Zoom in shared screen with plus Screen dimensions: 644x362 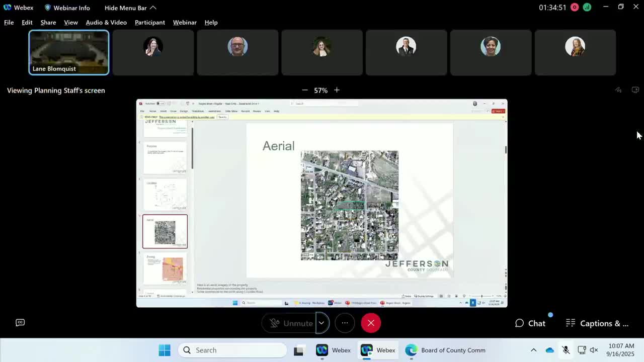pyautogui.click(x=337, y=90)
